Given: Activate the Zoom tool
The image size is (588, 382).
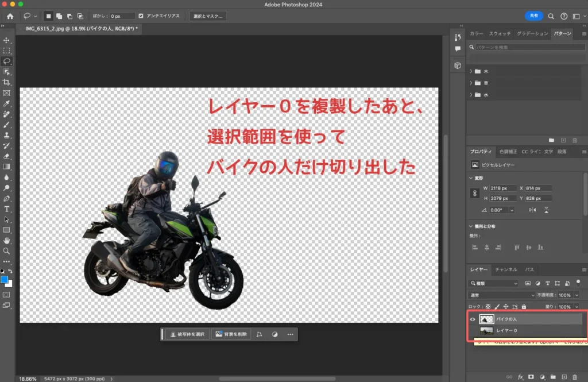Looking at the screenshot, I should pyautogui.click(x=7, y=250).
